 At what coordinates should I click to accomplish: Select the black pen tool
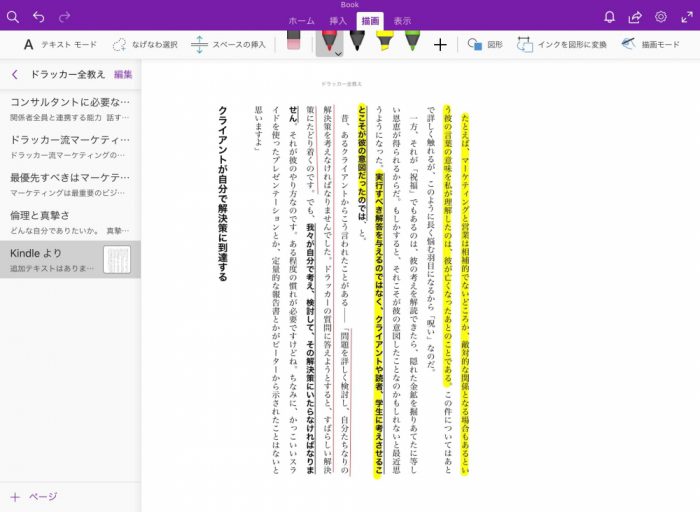[357, 40]
